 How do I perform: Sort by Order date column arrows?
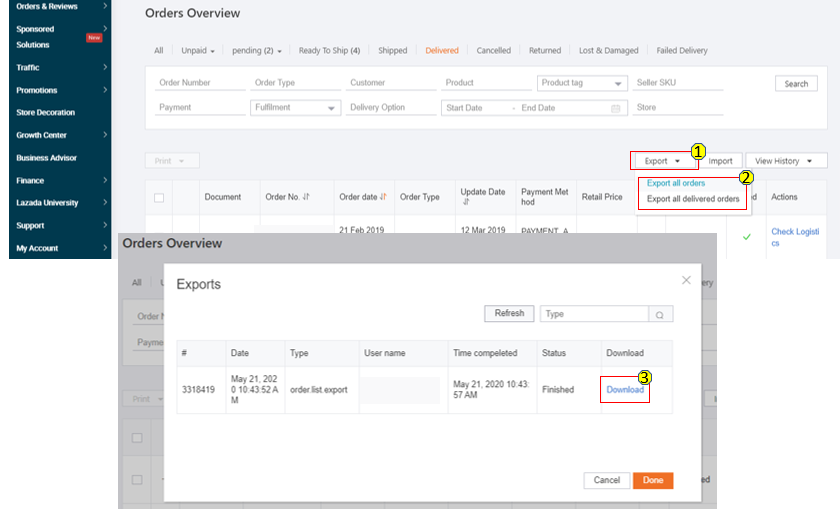pos(383,197)
